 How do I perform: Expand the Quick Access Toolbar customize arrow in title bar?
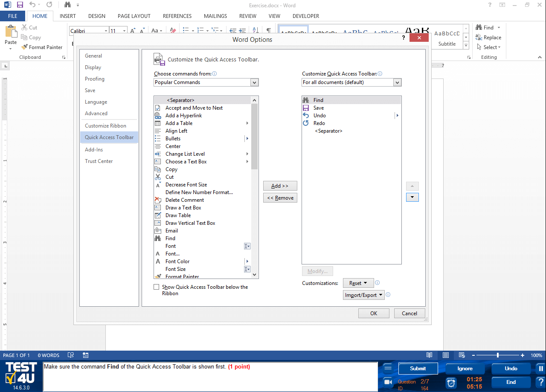click(x=78, y=5)
